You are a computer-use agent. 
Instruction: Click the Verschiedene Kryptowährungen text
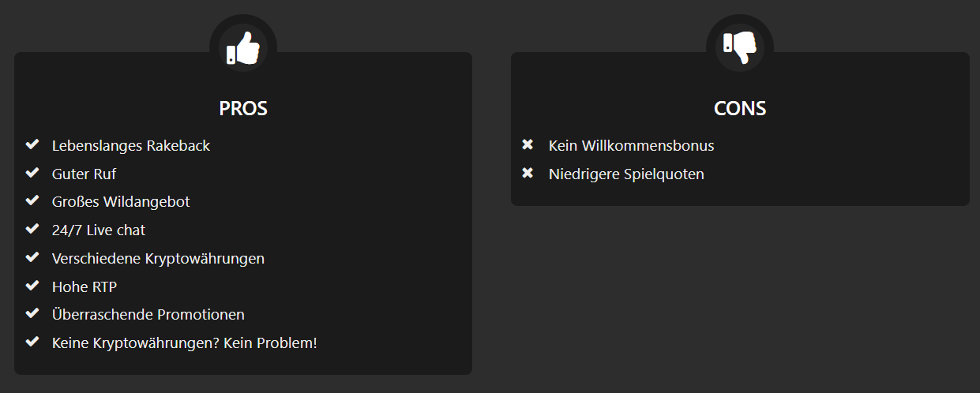158,259
